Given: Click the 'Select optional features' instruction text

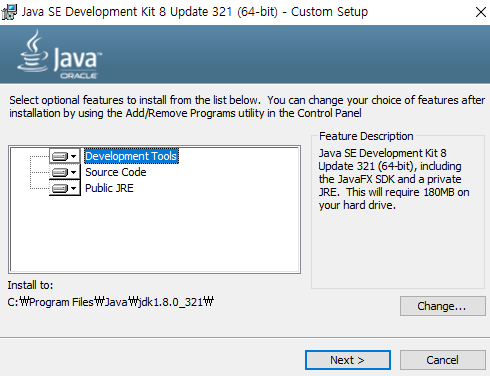Looking at the screenshot, I should click(247, 106).
